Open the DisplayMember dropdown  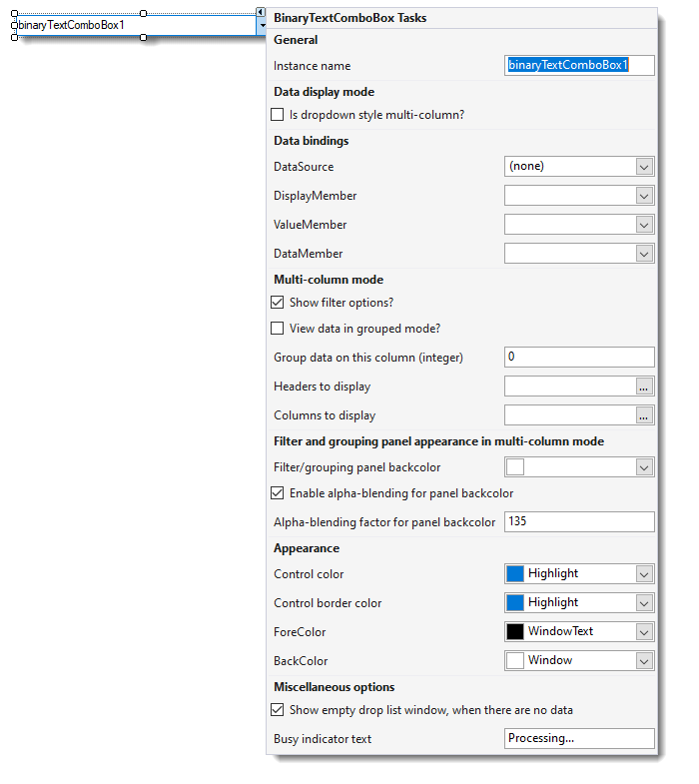pyautogui.click(x=644, y=196)
